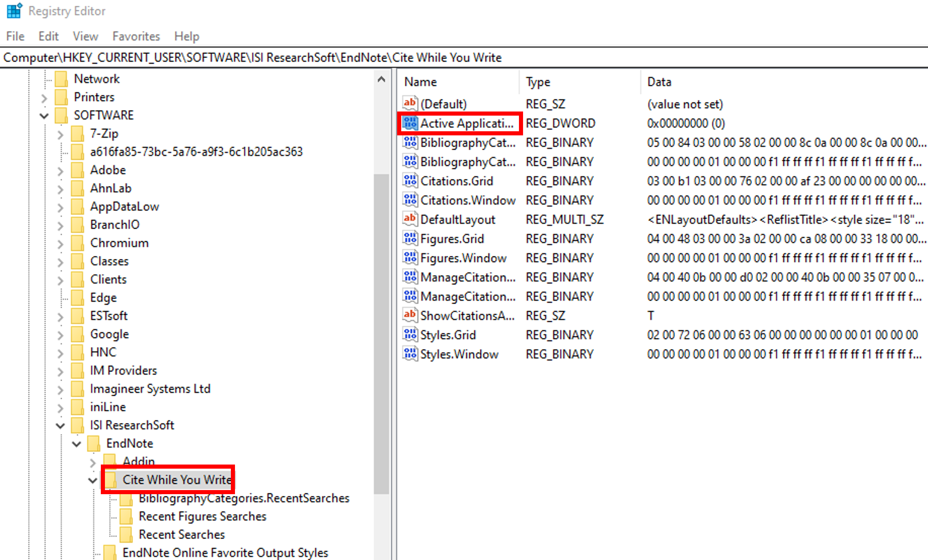Click the registry path address bar
Viewport: 928px width, 560px height.
tap(464, 58)
